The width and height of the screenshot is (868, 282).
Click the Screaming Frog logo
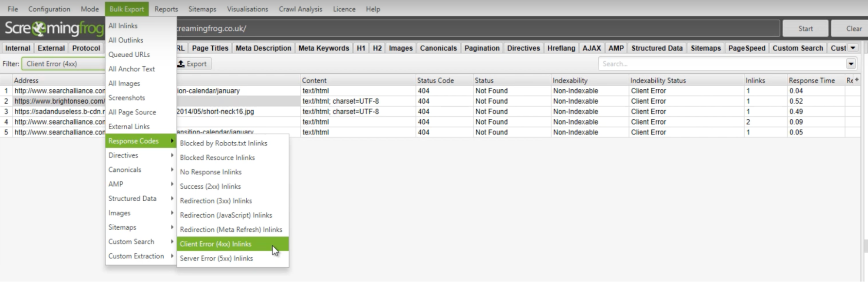pos(53,29)
